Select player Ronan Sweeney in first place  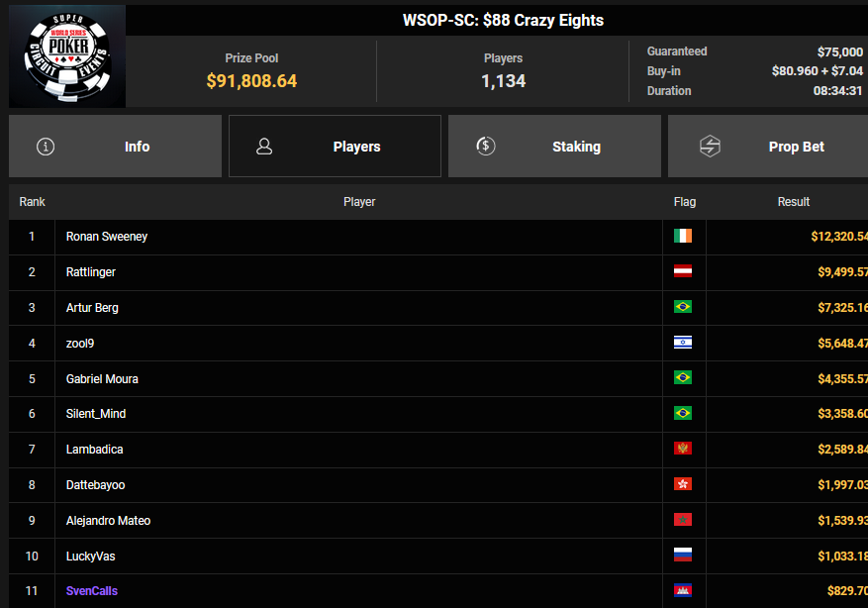coord(107,237)
